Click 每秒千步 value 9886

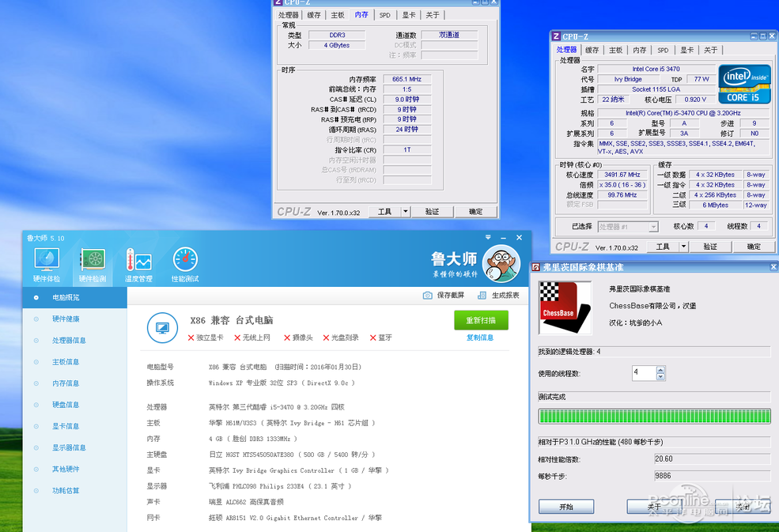pos(712,476)
